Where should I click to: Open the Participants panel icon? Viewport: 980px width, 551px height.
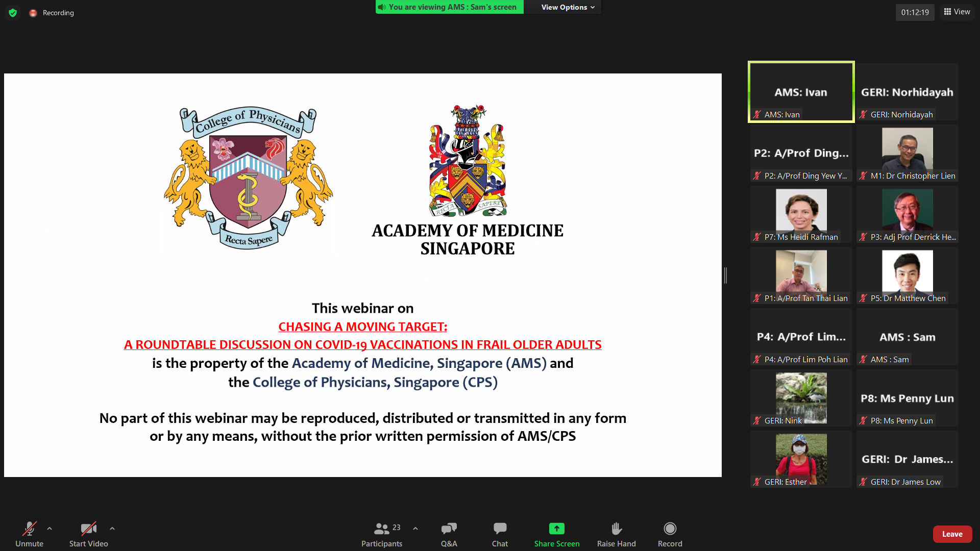(x=382, y=529)
